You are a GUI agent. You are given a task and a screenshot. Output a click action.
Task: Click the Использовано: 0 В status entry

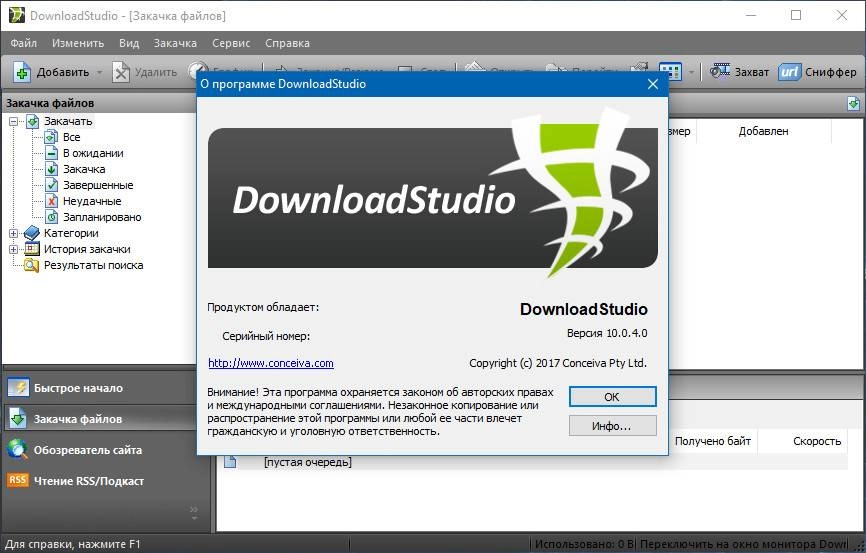click(x=584, y=544)
